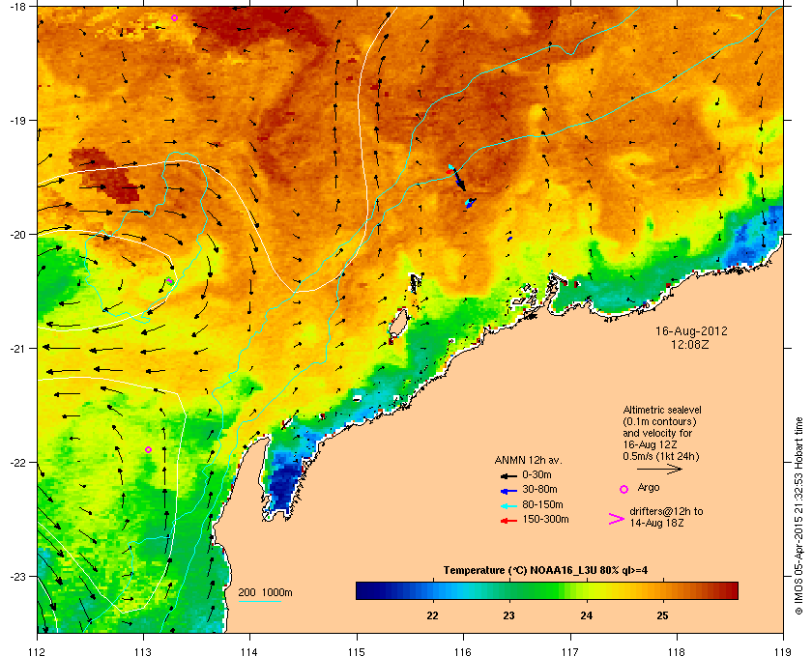Click the 'ANMN 12h av.' legend heading
This screenshot has height=657, width=812.
pos(528,460)
